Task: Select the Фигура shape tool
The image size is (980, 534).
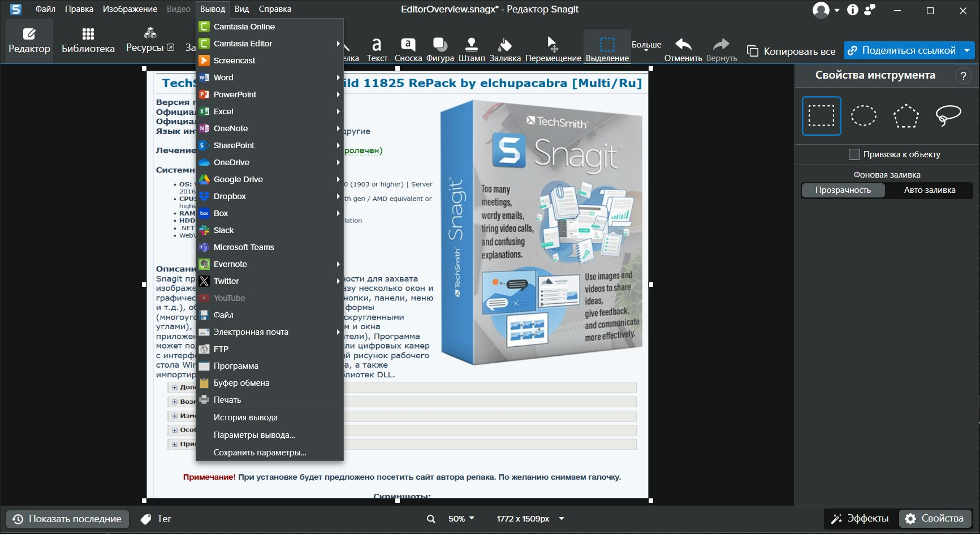Action: [440, 49]
